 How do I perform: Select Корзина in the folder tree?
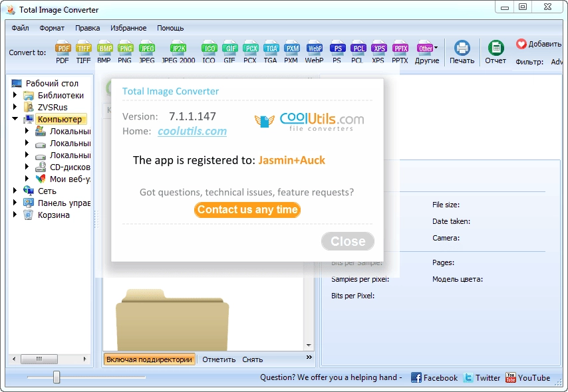point(54,215)
